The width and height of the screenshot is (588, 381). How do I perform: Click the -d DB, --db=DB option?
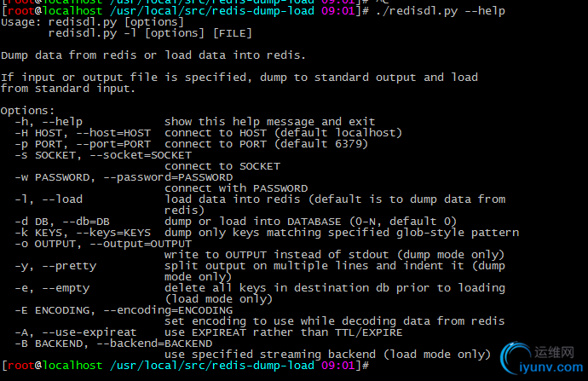(62, 222)
